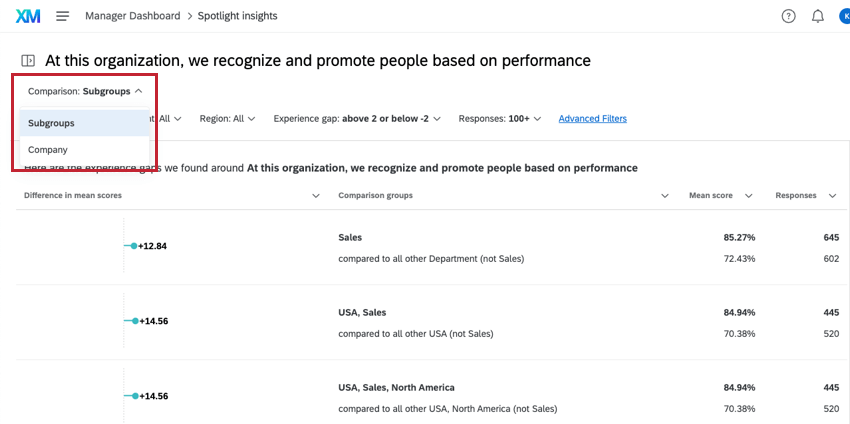850x424 pixels.
Task: Open the help question mark icon
Action: pyautogui.click(x=788, y=16)
